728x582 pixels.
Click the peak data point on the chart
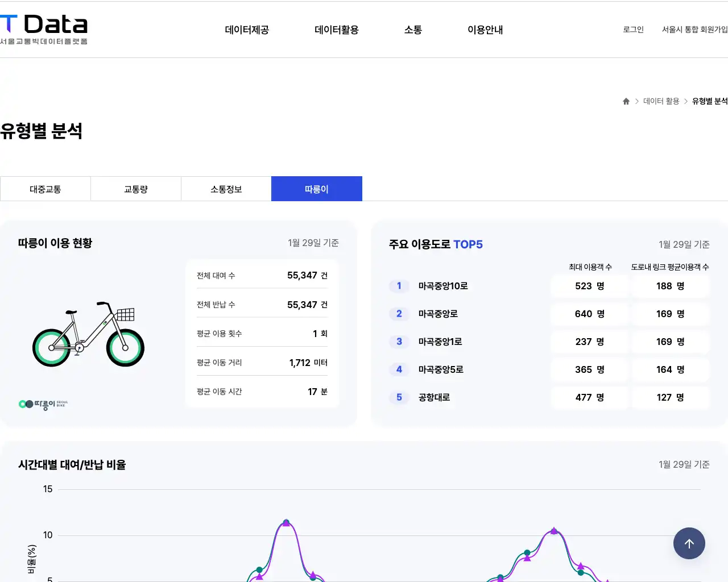coord(286,522)
